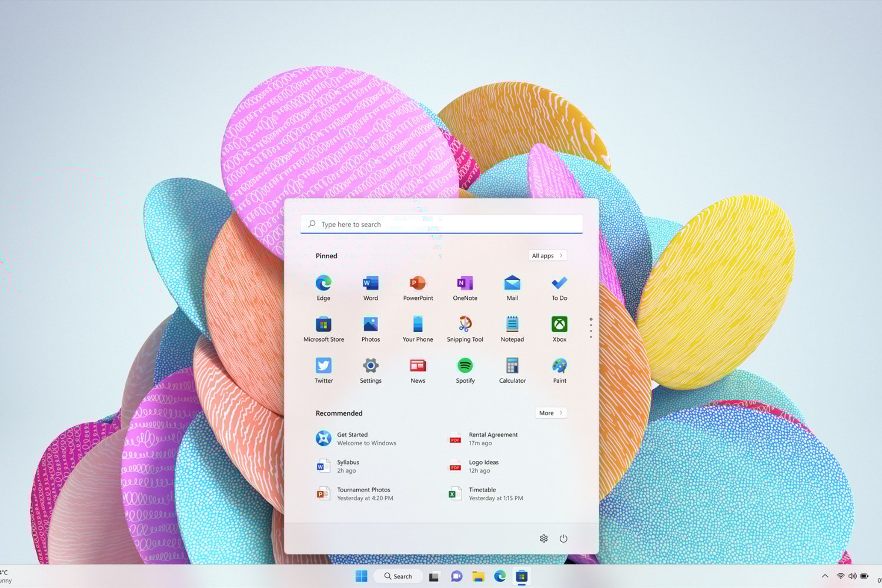
Task: Open the weather widget on the taskbar
Action: pyautogui.click(x=6, y=576)
